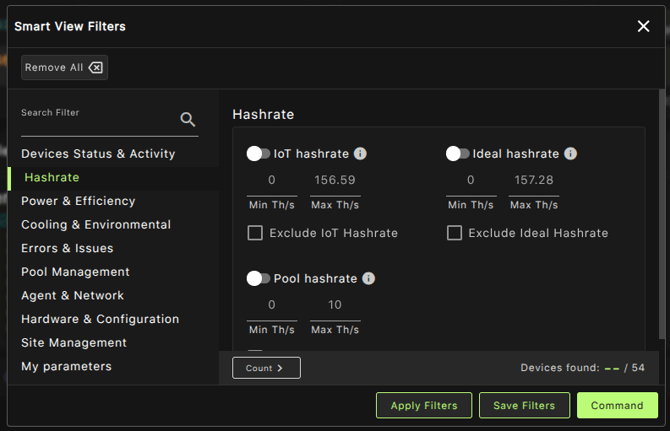Viewport: 670px width, 431px height.
Task: Expand the Count button
Action: 266,368
